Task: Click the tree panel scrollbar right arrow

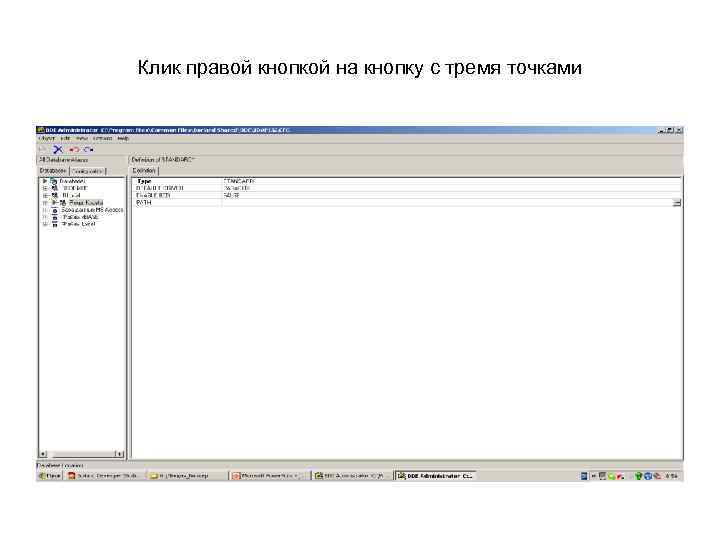Action: (x=119, y=454)
